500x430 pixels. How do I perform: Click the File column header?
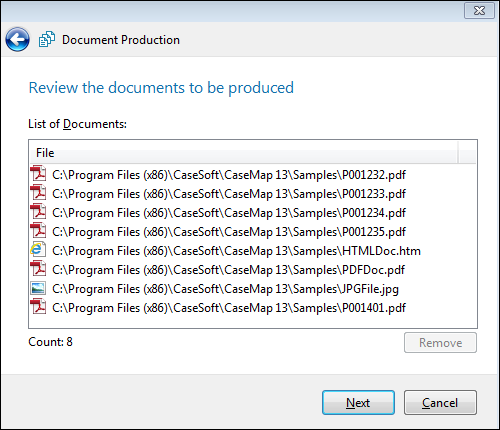coord(244,153)
